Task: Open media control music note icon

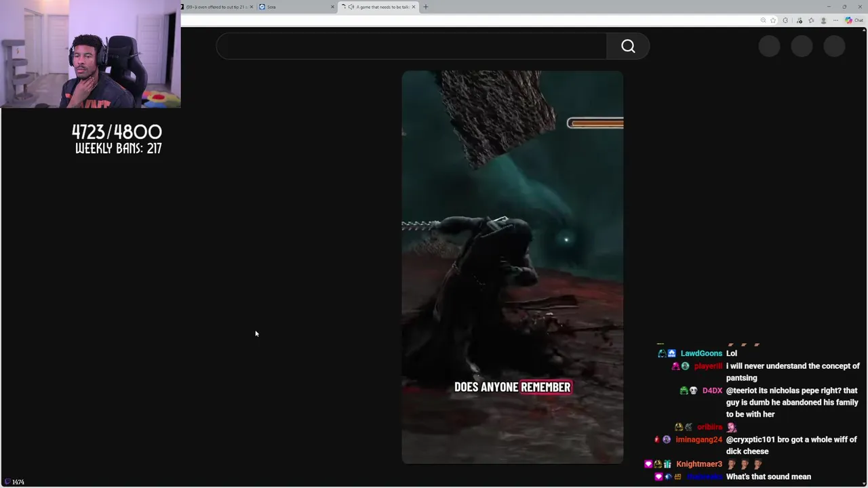Action: (800, 20)
